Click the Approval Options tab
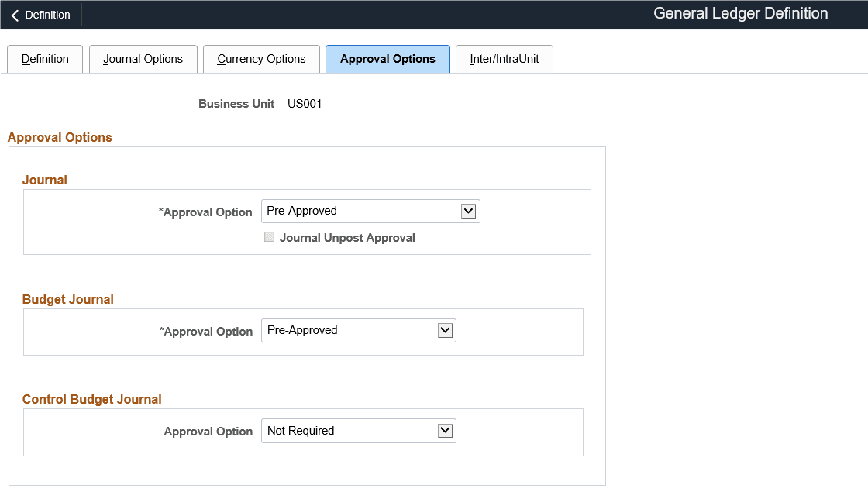Screen dimensions: 868x499 tap(387, 58)
